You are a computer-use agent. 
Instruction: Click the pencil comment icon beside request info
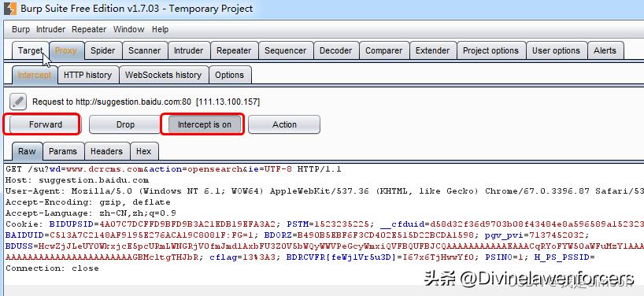(x=17, y=102)
